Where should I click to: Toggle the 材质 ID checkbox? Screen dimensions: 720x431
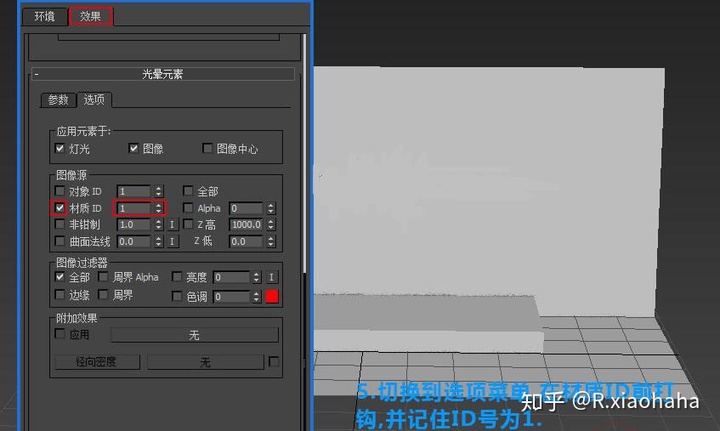[60, 208]
